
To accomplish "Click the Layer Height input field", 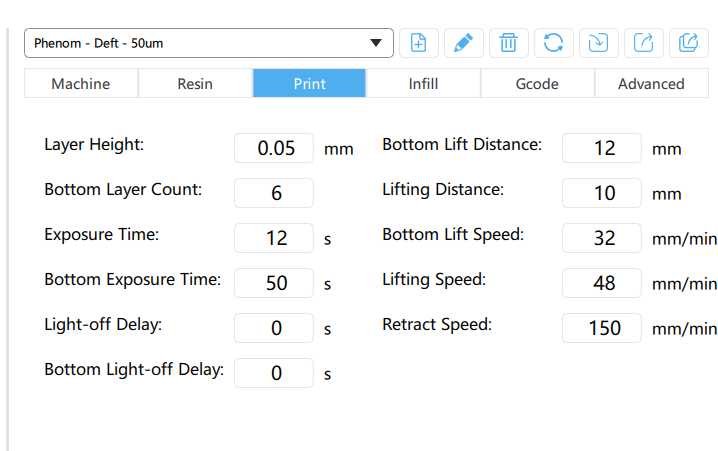I will (274, 148).
